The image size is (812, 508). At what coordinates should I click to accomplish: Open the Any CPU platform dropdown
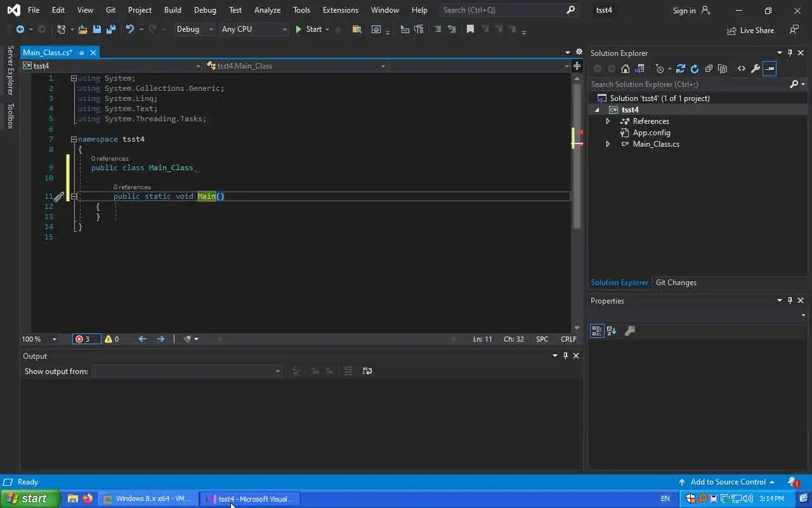(x=254, y=29)
